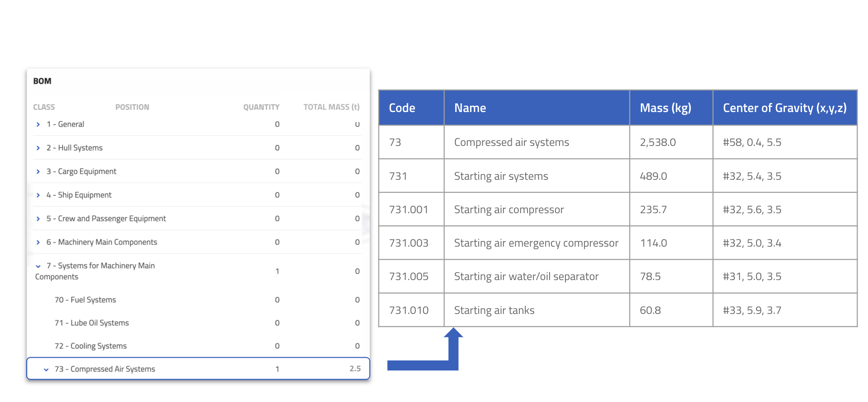
Task: Collapse the 73 - Compressed Air Systems chevron
Action: click(x=46, y=369)
